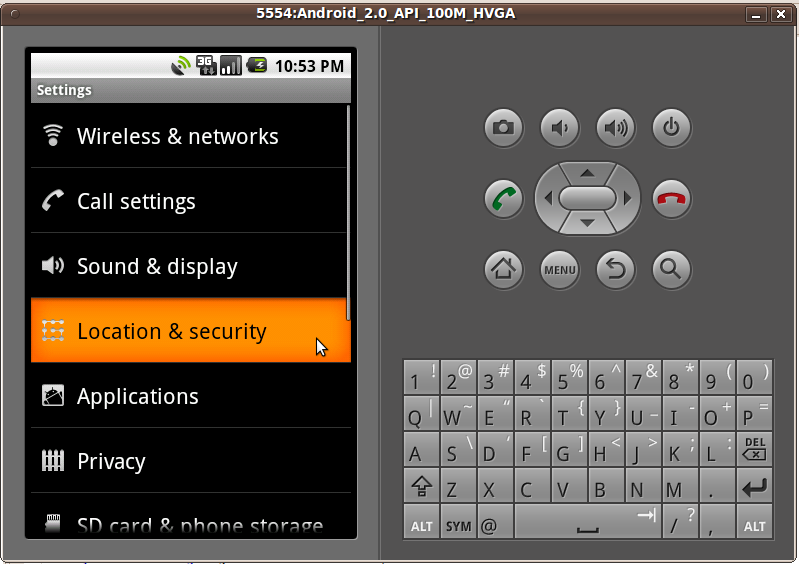Image resolution: width=799 pixels, height=564 pixels.
Task: Go to home with the Home button
Action: coord(503,270)
